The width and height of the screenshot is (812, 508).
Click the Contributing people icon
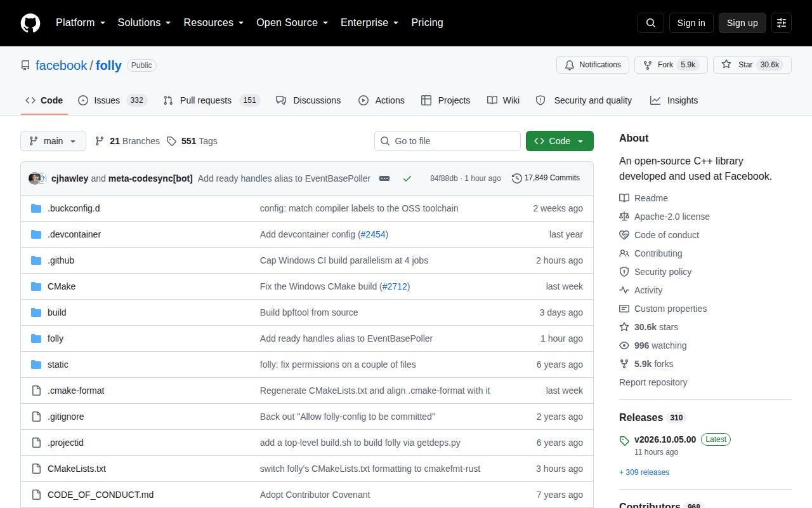(624, 253)
